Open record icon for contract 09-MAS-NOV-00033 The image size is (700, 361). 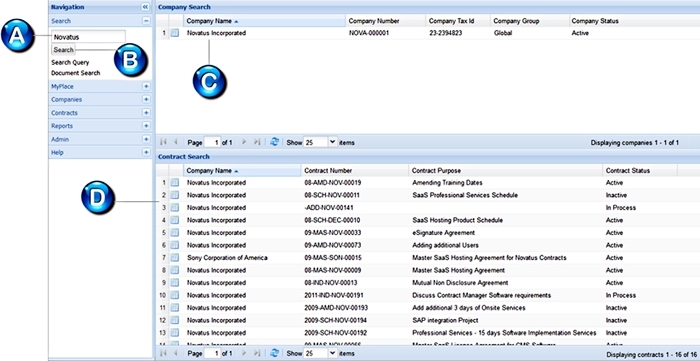(175, 232)
